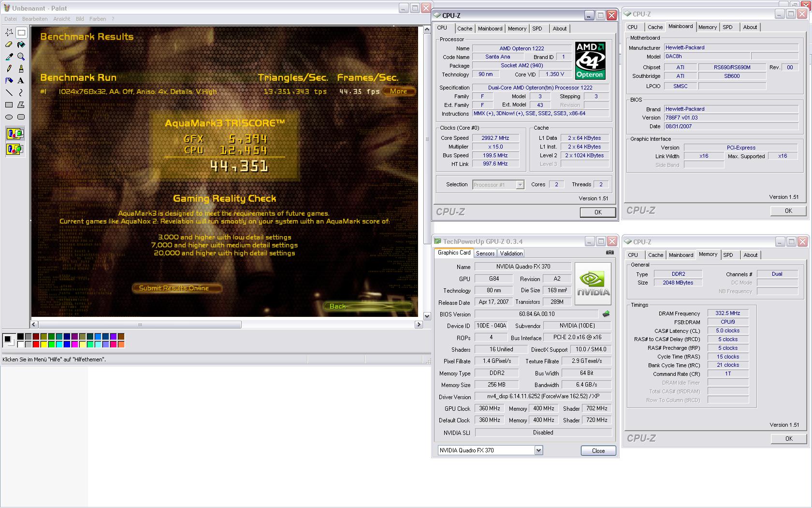This screenshot has height=508, width=812.
Task: Click the Paint horizontal scrollbar left arrow
Action: tap(34, 325)
